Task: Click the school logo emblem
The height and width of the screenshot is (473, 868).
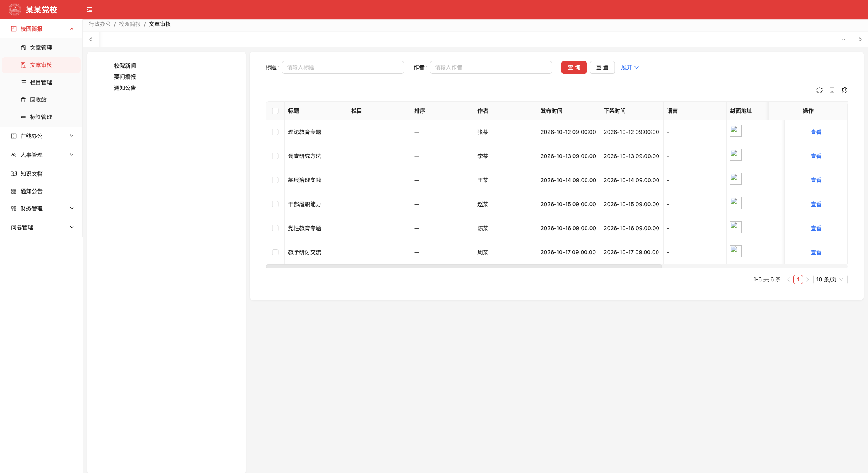Action: [15, 9]
